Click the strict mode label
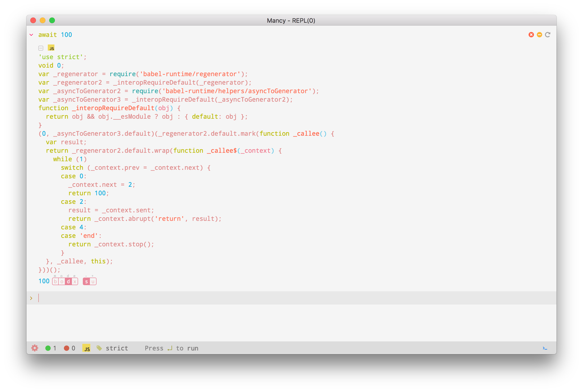The image size is (583, 392). [x=117, y=348]
